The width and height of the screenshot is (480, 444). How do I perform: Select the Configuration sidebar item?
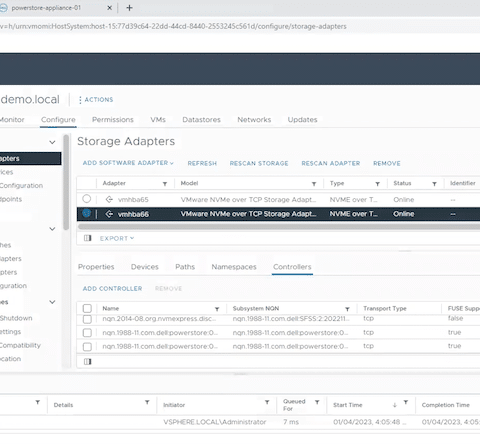(x=21, y=186)
